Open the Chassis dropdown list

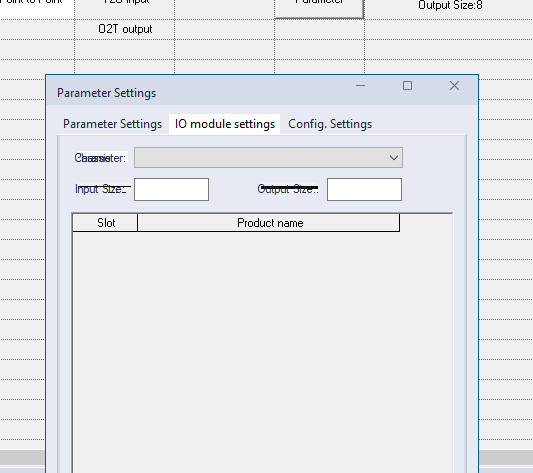[269, 157]
